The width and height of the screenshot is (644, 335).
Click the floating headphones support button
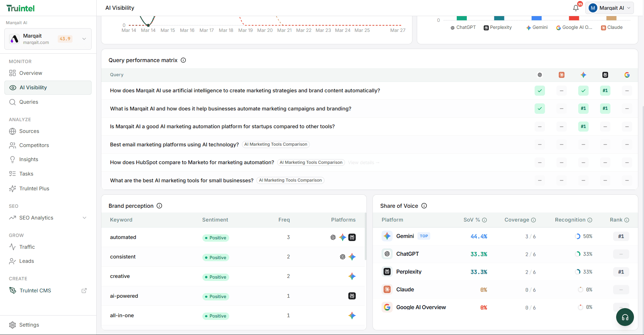(x=625, y=317)
